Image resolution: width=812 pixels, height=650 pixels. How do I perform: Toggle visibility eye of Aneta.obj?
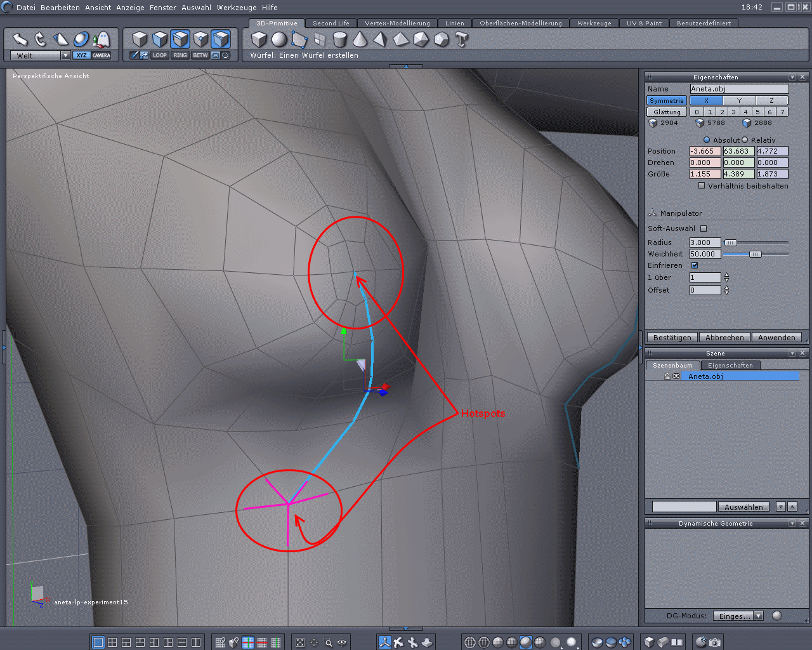point(676,376)
